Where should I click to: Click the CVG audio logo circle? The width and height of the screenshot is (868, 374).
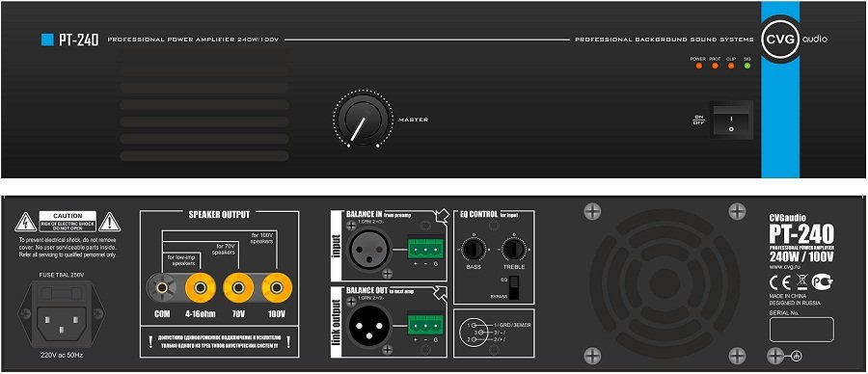[780, 39]
